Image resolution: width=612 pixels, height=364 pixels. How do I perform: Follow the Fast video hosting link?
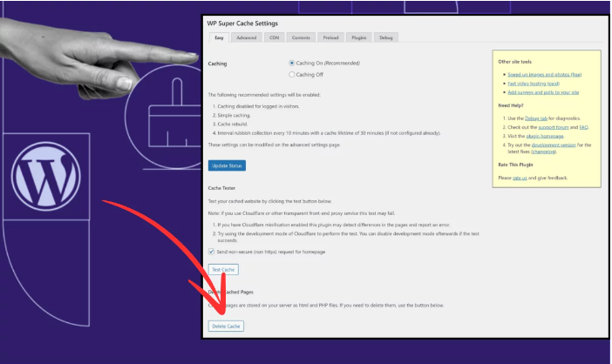[x=535, y=84]
